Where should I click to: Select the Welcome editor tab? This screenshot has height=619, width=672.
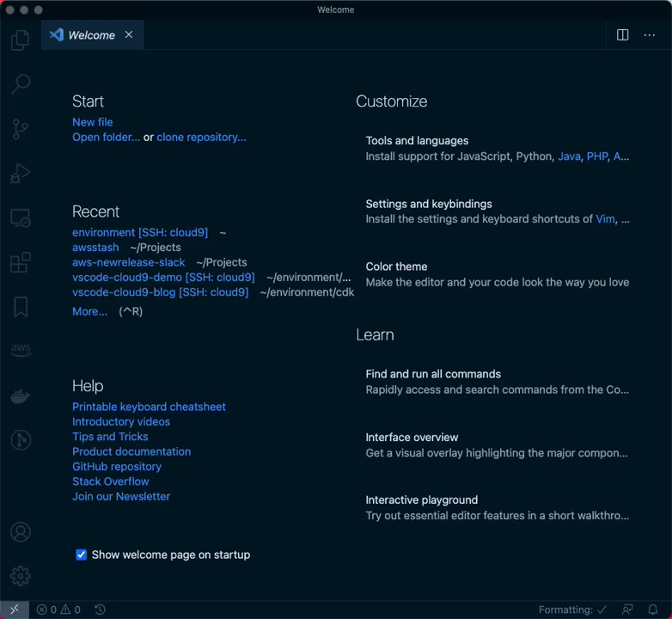pyautogui.click(x=92, y=34)
